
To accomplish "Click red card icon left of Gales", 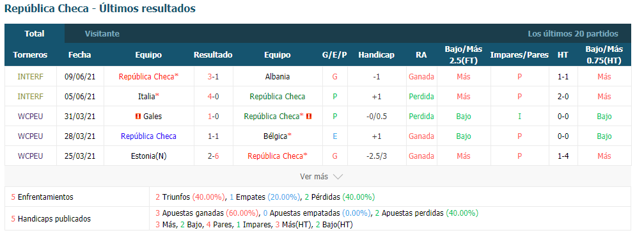I will tap(138, 117).
